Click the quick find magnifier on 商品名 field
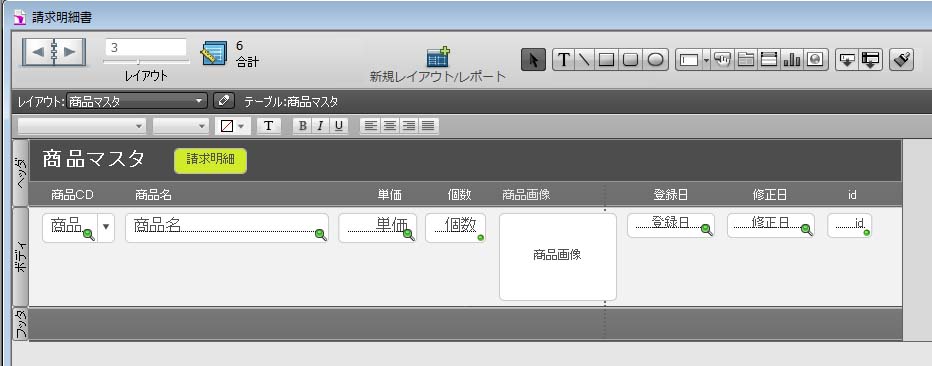The width and height of the screenshot is (932, 366). (321, 235)
